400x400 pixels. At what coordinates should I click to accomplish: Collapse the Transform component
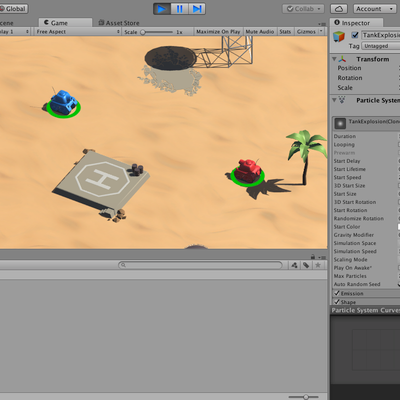tap(334, 59)
